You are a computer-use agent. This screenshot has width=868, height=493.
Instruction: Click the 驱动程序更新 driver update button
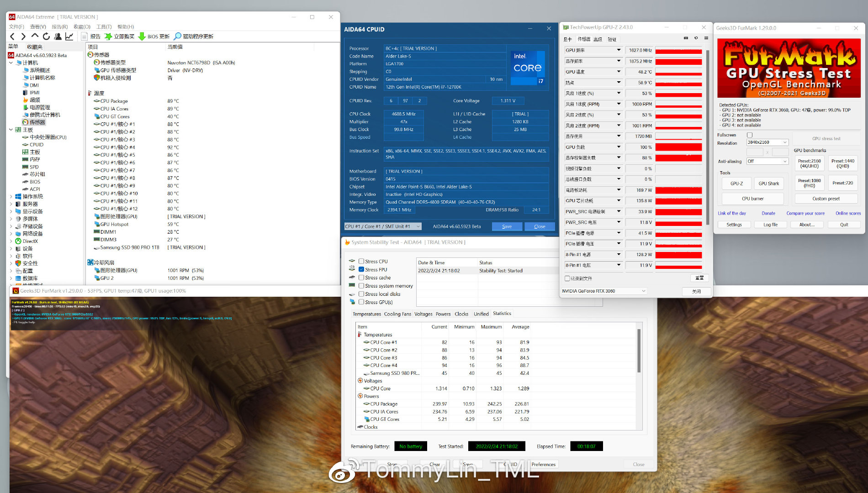[194, 37]
